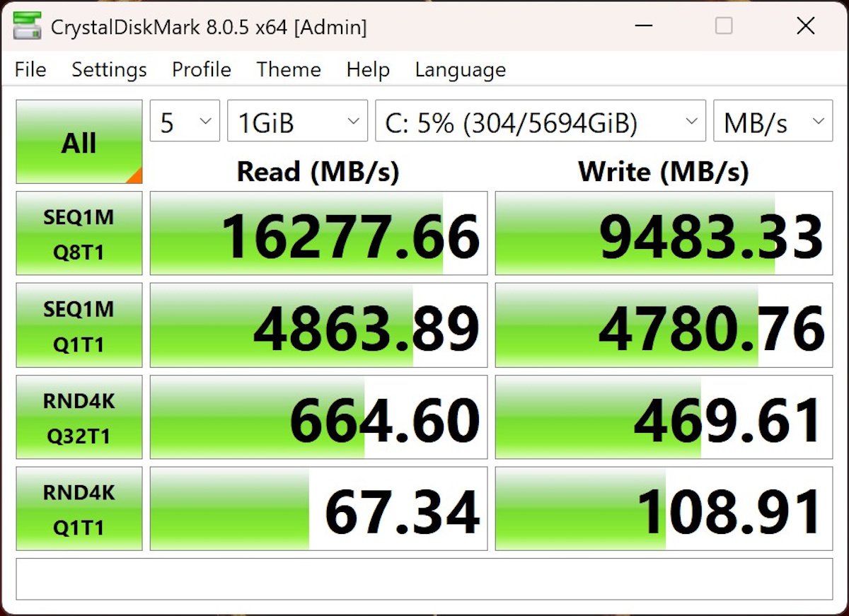
Task: Close the CrystalDiskMark window
Action: click(x=805, y=26)
